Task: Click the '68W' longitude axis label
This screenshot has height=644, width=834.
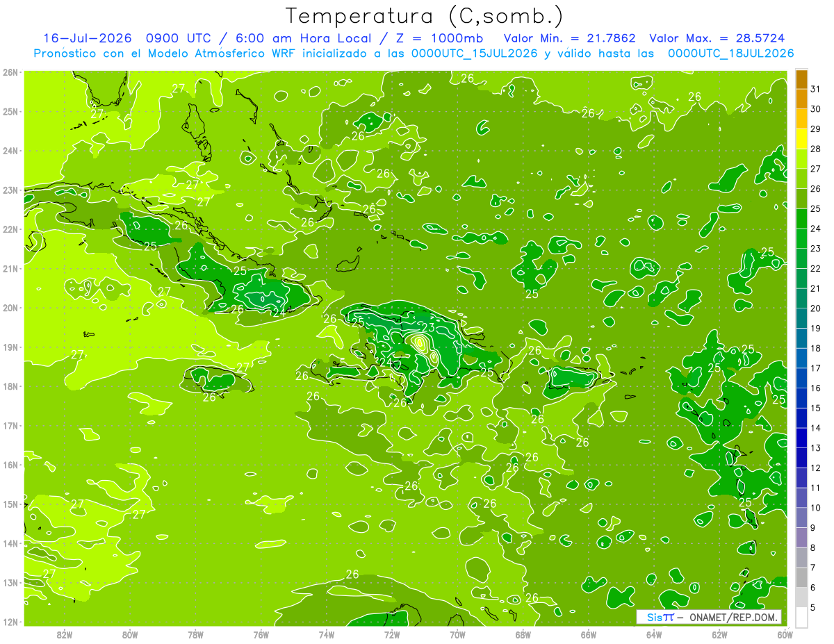Action: point(523,634)
